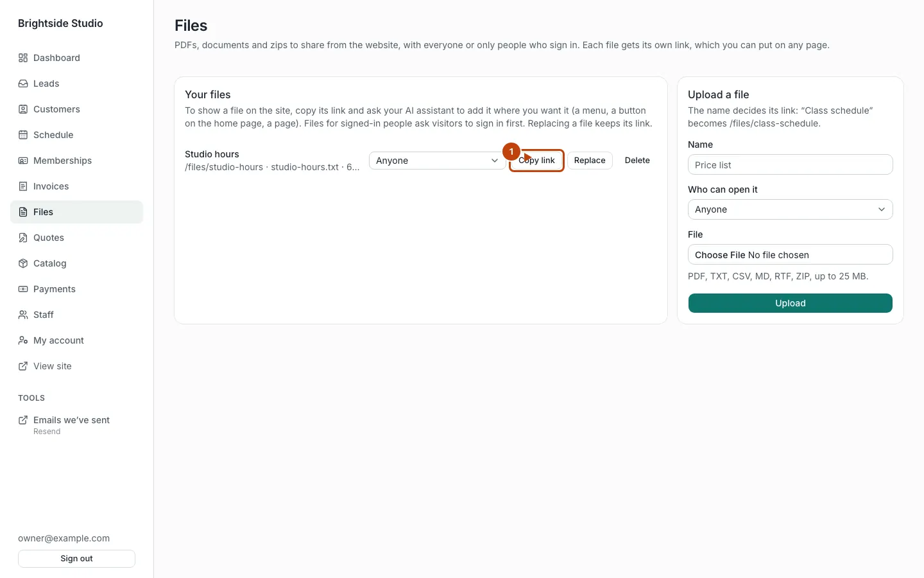Click the View site external-link icon

(23, 366)
